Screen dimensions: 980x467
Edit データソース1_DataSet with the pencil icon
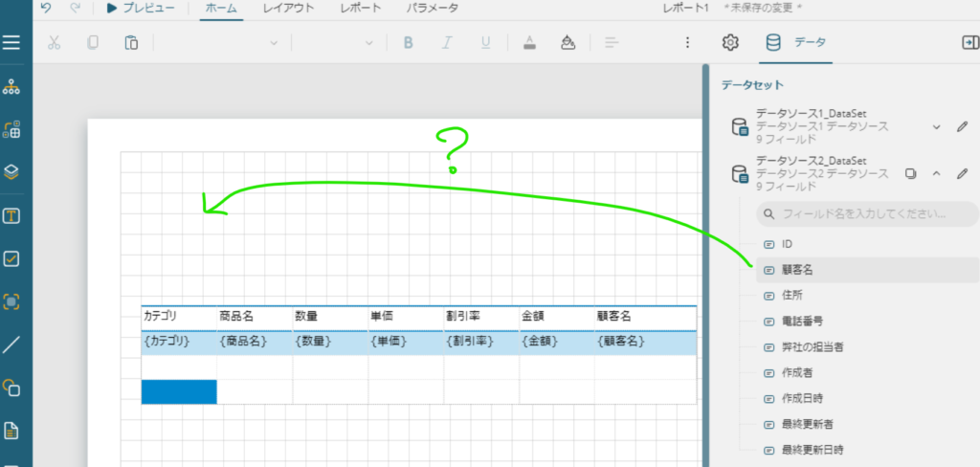[x=963, y=126]
